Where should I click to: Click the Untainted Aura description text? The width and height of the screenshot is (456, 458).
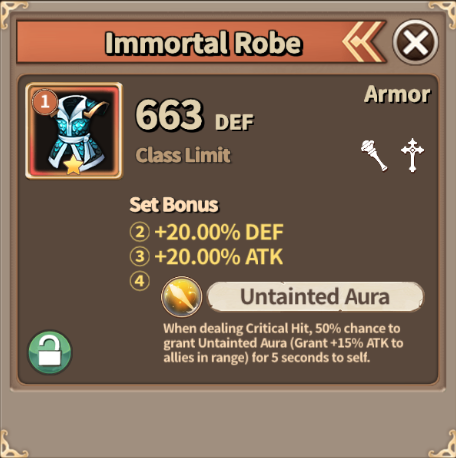coord(283,343)
